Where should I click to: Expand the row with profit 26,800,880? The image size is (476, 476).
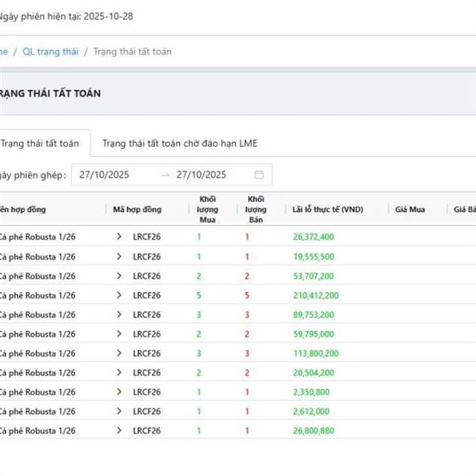click(119, 431)
